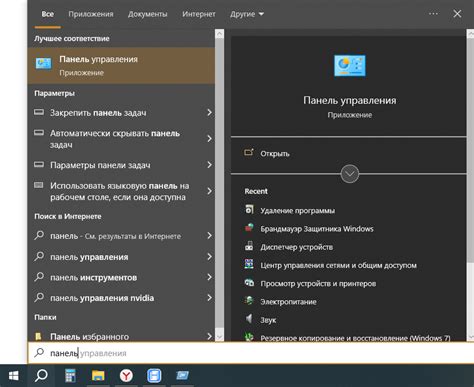Click the Резервное копирование icon

(249, 337)
